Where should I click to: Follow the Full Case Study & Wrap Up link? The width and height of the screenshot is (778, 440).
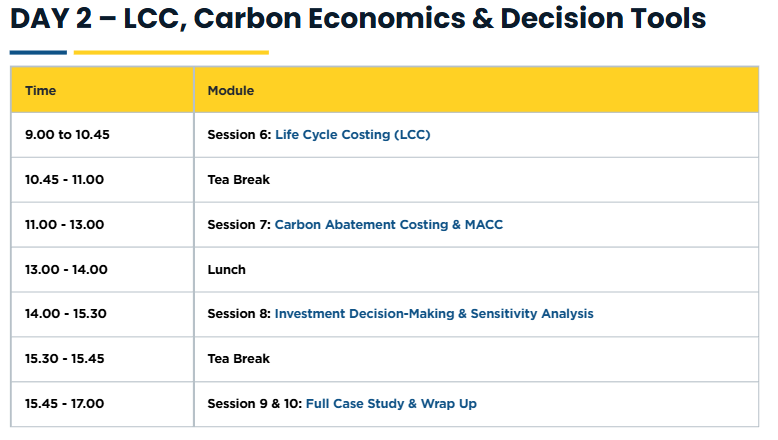(x=391, y=404)
